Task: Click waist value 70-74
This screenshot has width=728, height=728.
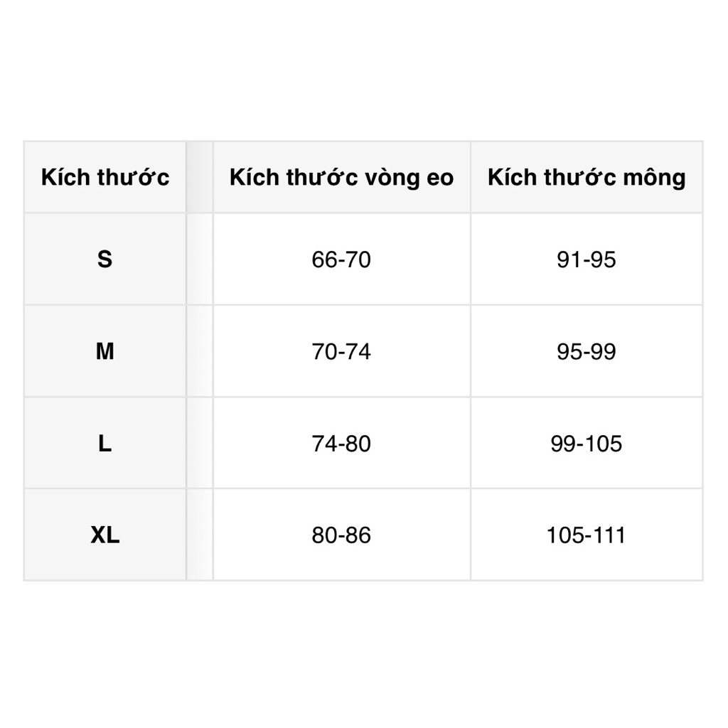Action: coord(341,351)
